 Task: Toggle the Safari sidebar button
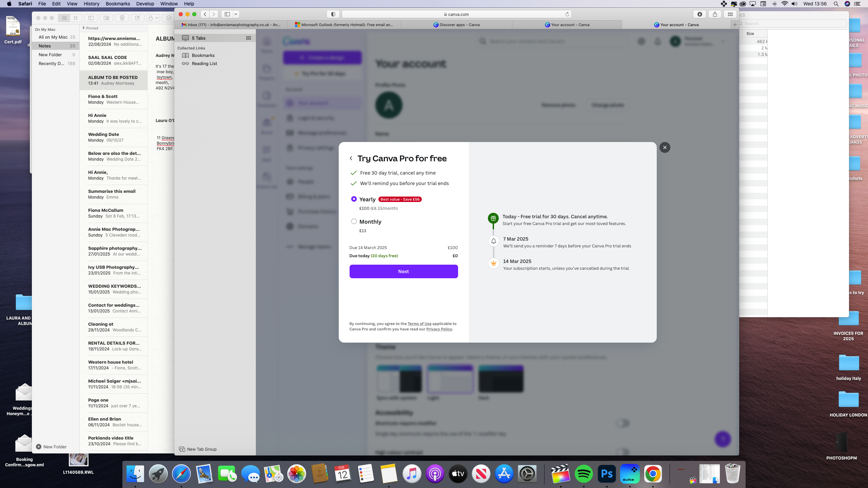point(227,14)
